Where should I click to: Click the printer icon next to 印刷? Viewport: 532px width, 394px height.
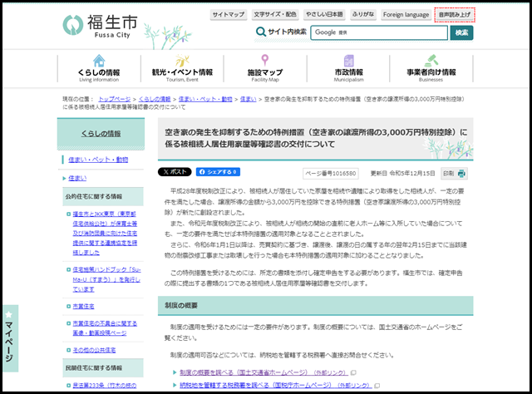coord(461,174)
